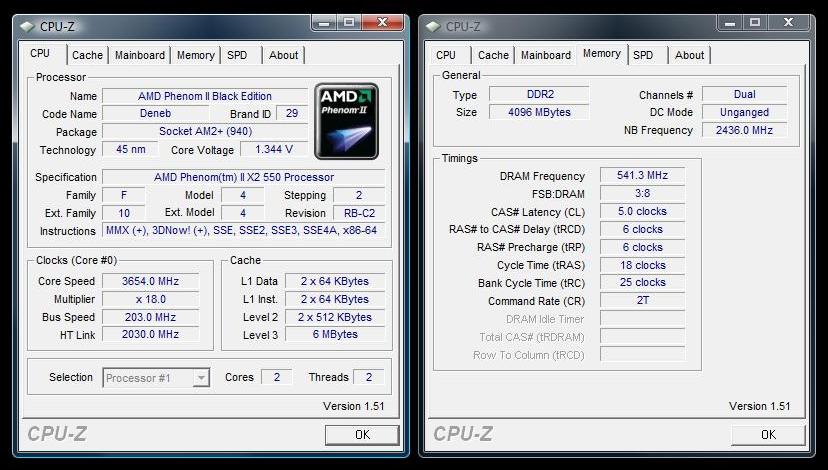
Task: Select the CPU tab in the left window
Action: coord(40,54)
